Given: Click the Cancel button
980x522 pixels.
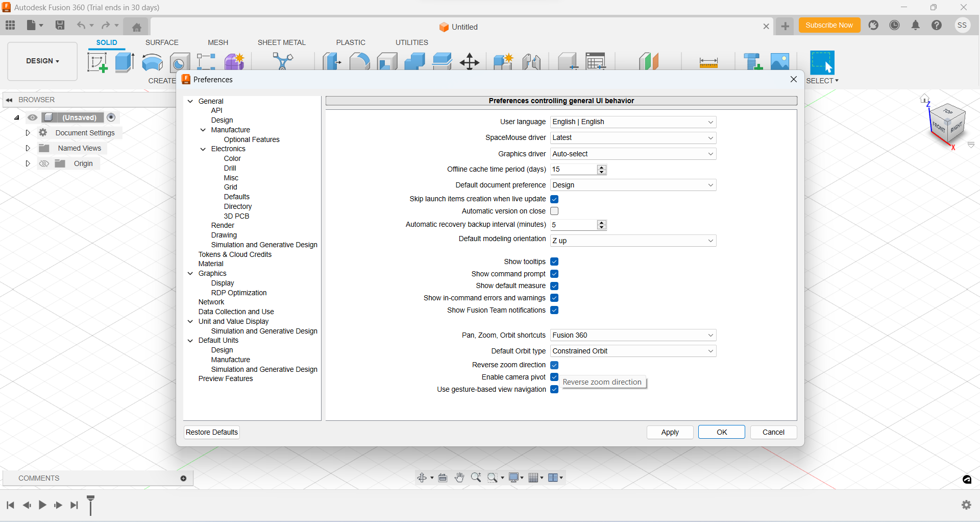Looking at the screenshot, I should click(x=773, y=432).
